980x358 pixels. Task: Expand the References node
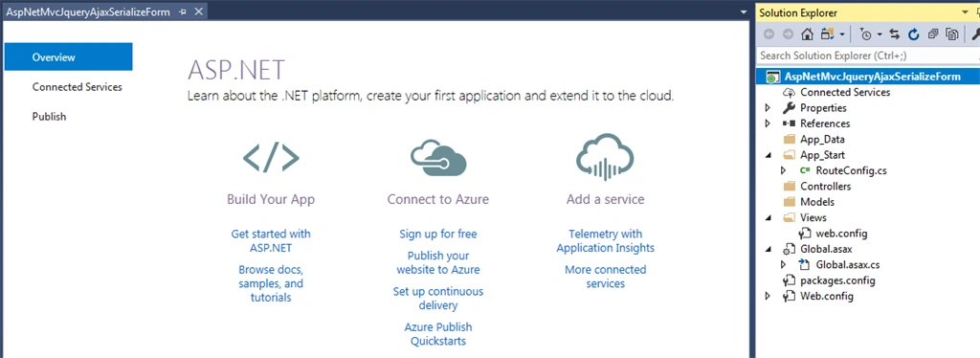click(768, 123)
